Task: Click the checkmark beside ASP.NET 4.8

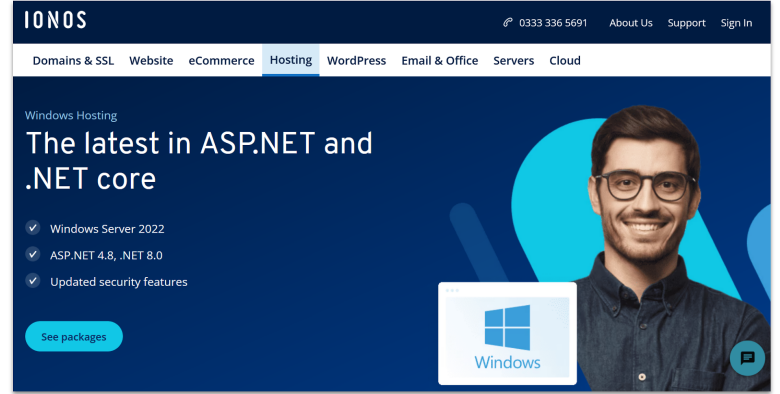Action: (33, 255)
